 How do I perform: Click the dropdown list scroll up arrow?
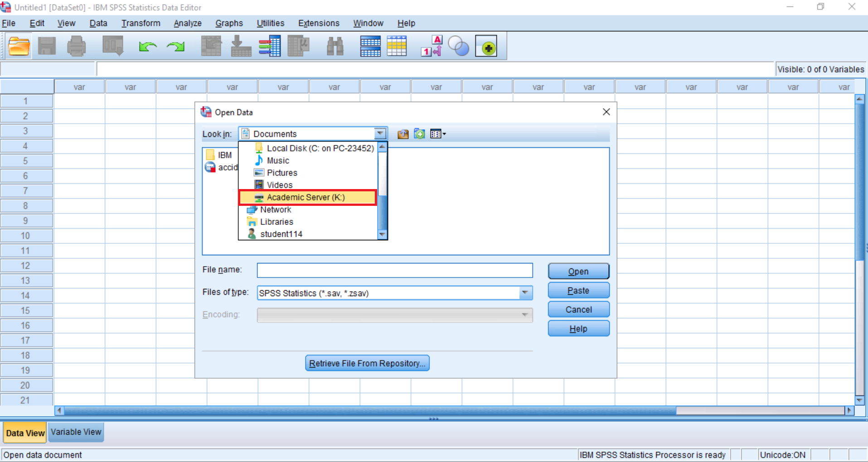click(382, 147)
